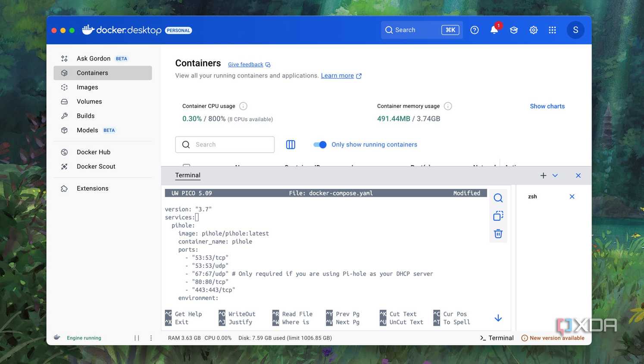Click the Builds wrench icon
This screenshot has width=644, height=364.
[64, 116]
